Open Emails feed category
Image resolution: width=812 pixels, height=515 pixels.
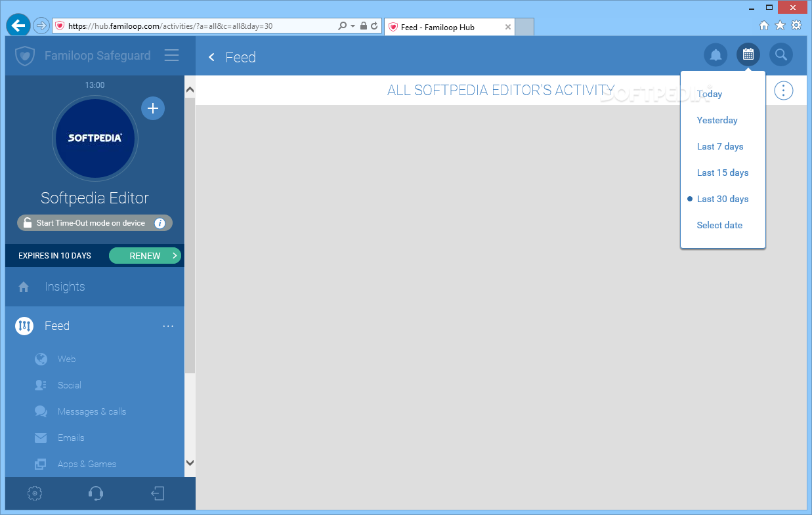[71, 438]
